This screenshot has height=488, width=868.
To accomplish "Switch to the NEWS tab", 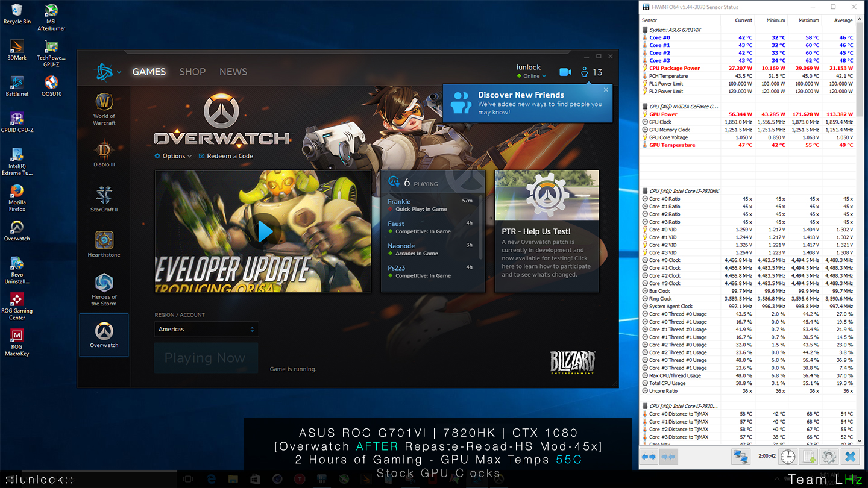I will click(x=233, y=72).
